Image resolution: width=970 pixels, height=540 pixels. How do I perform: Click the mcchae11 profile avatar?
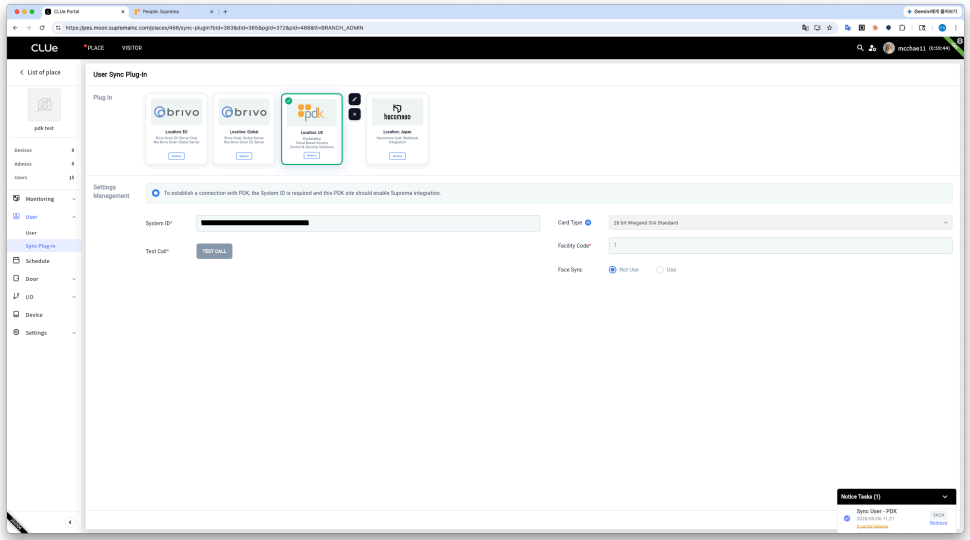(x=889, y=48)
